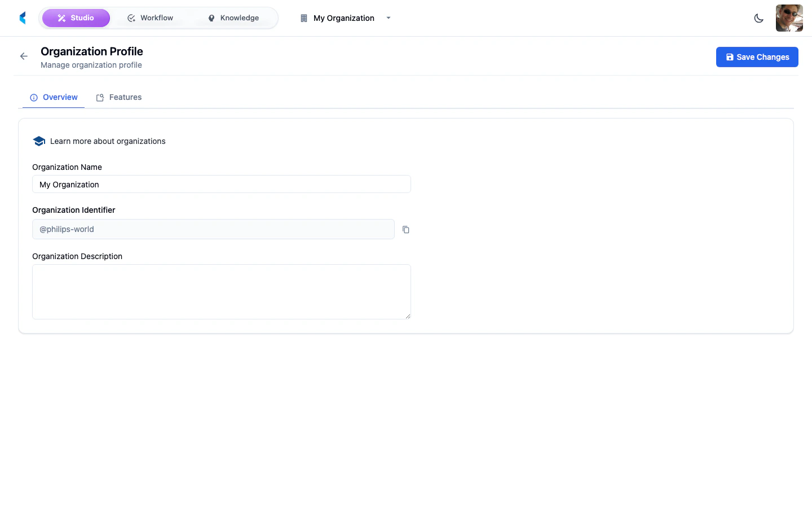Switch to Workflow mode
Image resolution: width=812 pixels, height=508 pixels.
click(x=150, y=17)
